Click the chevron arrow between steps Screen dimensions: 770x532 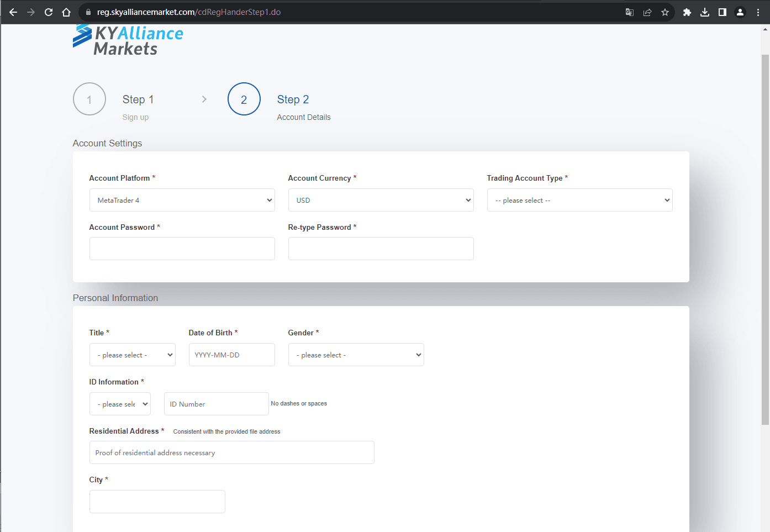click(x=204, y=99)
